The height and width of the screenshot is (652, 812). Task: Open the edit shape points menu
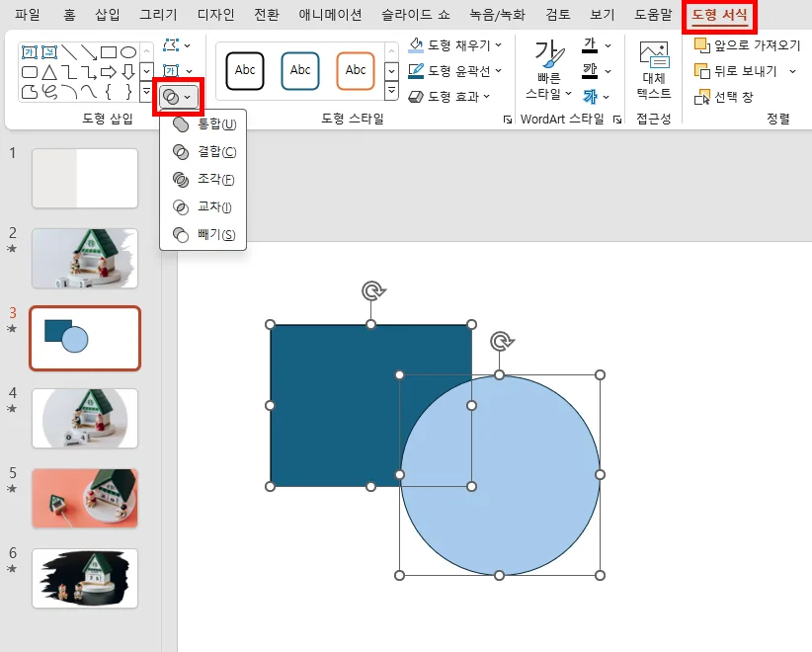click(177, 45)
